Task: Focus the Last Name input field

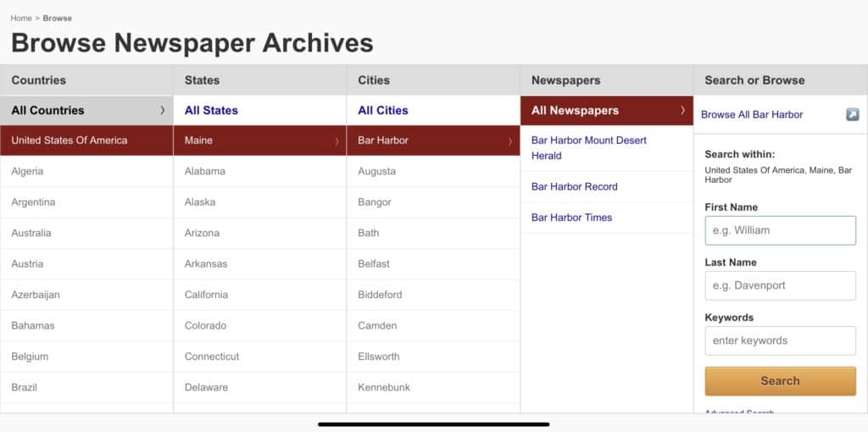Action: 780,285
